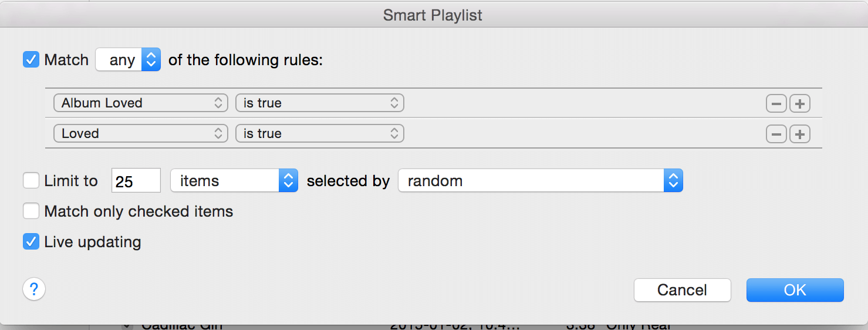Open the Loved rule's 'is true' dropdown

(x=320, y=133)
